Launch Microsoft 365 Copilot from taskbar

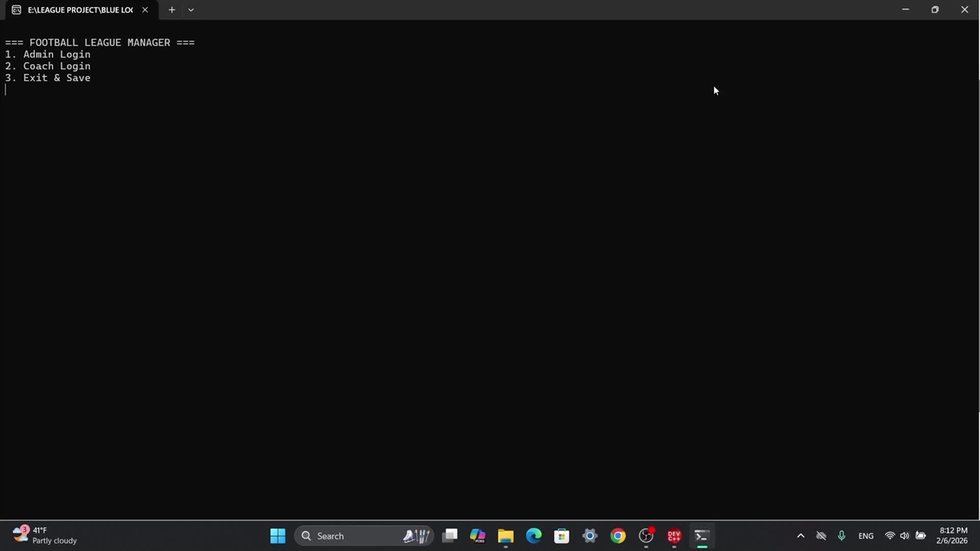coord(478,536)
